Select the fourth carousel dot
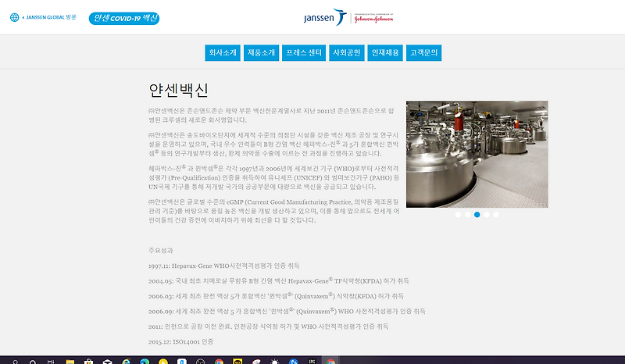Screen dimensions: 625x364 tap(487, 215)
